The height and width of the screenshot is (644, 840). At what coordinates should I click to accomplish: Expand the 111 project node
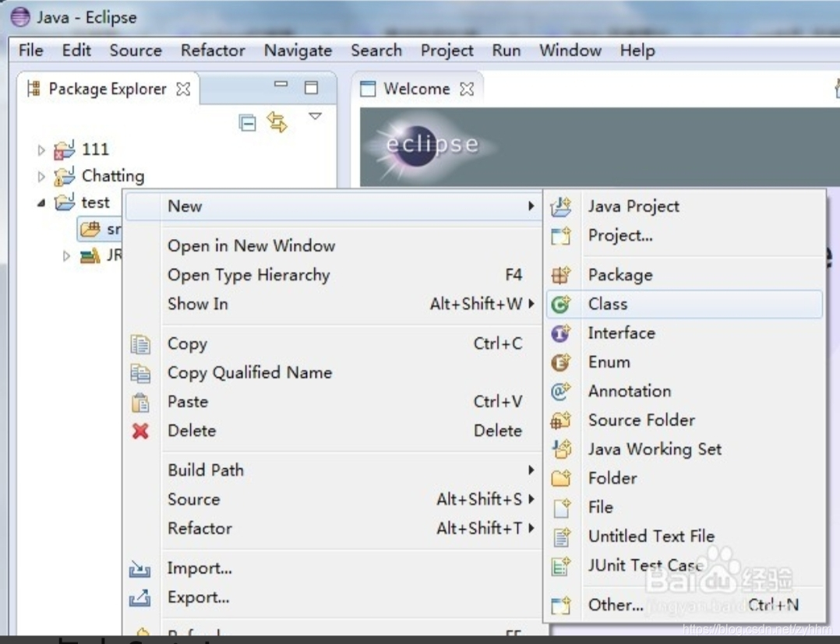click(x=41, y=150)
